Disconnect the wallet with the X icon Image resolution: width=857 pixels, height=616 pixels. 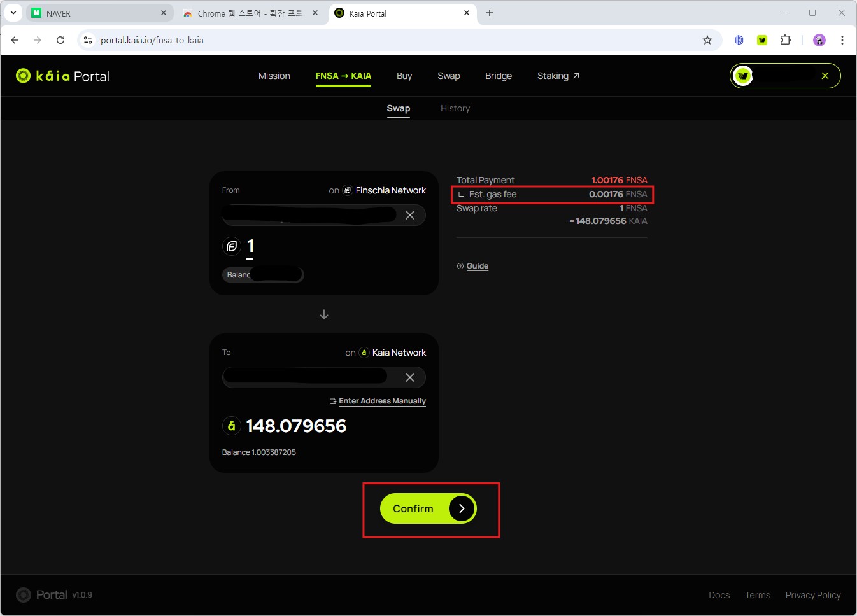click(x=825, y=76)
